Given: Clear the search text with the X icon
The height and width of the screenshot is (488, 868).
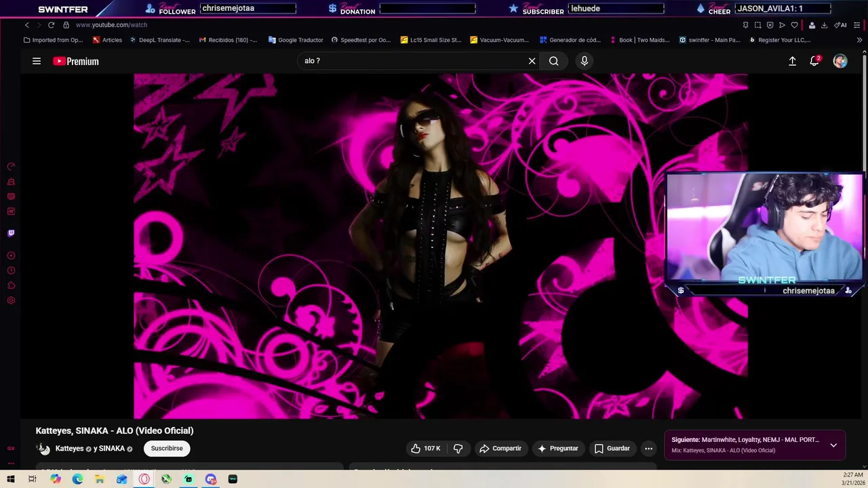Looking at the screenshot, I should [532, 61].
